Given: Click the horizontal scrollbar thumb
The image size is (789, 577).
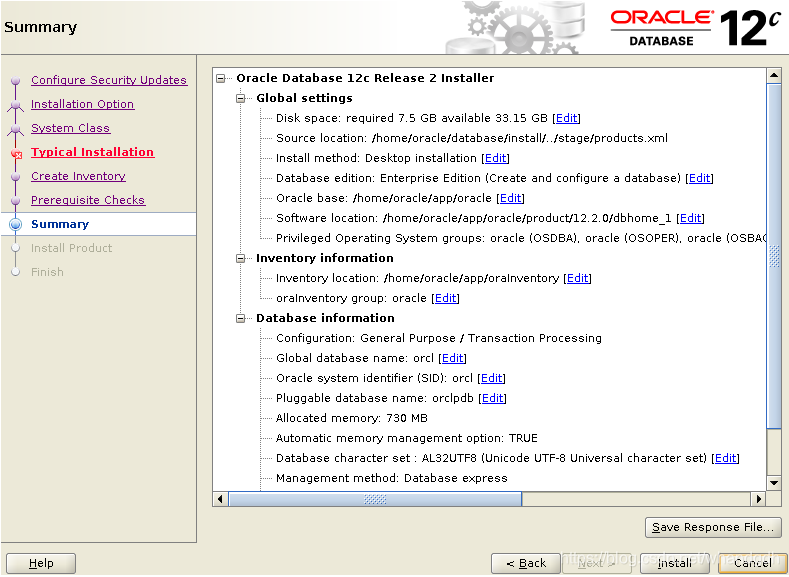Looking at the screenshot, I should [x=375, y=500].
